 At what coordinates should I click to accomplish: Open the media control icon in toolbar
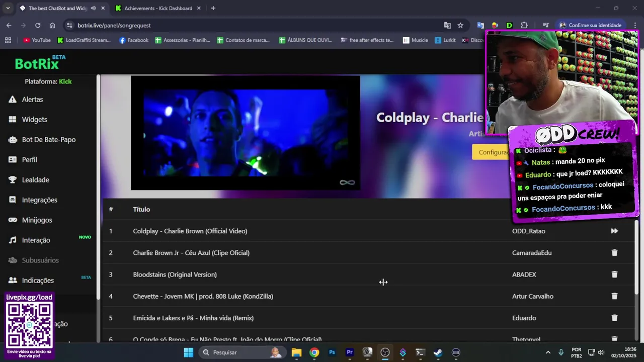545,25
